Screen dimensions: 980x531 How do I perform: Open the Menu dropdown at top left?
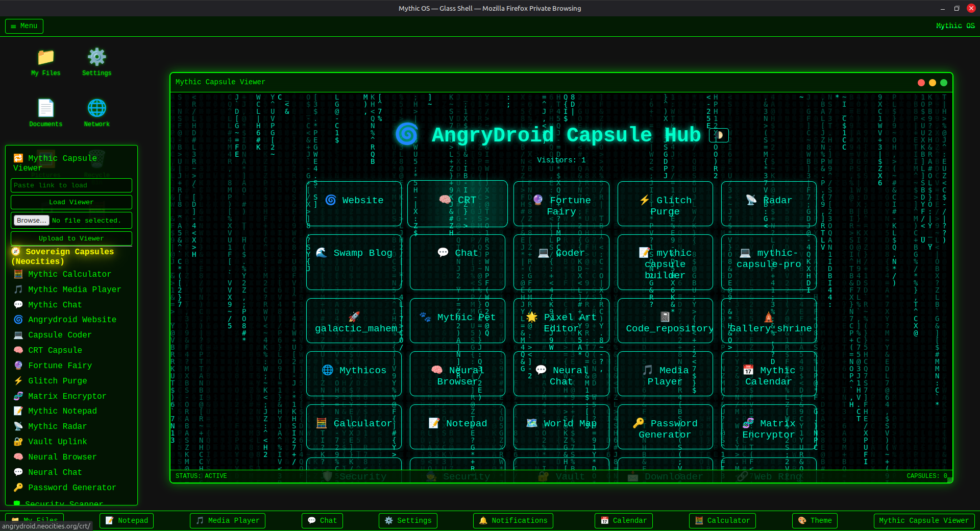(24, 26)
